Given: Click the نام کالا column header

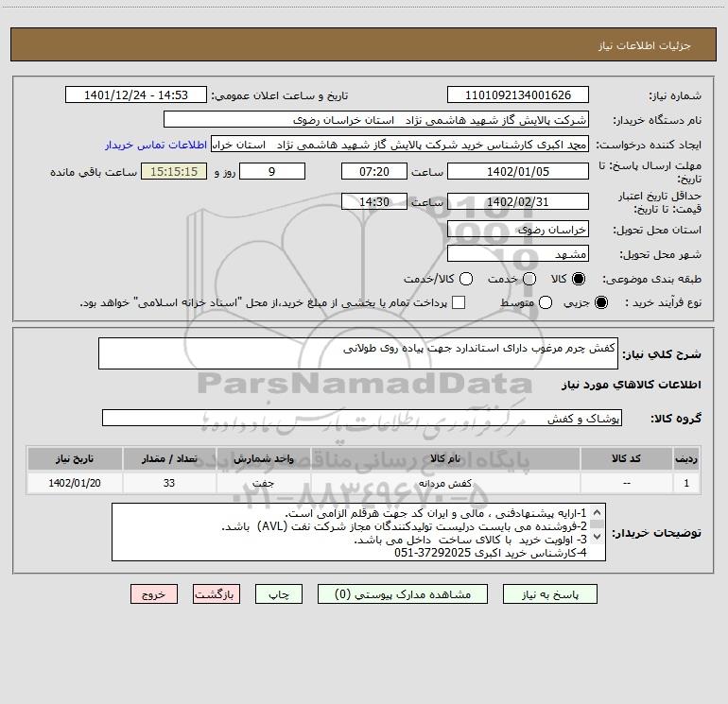Looking at the screenshot, I should tap(445, 459).
